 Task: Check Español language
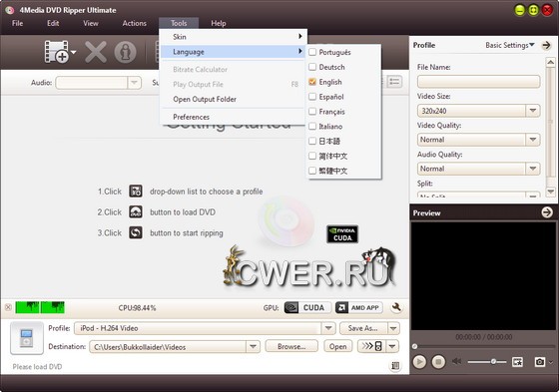click(x=312, y=97)
